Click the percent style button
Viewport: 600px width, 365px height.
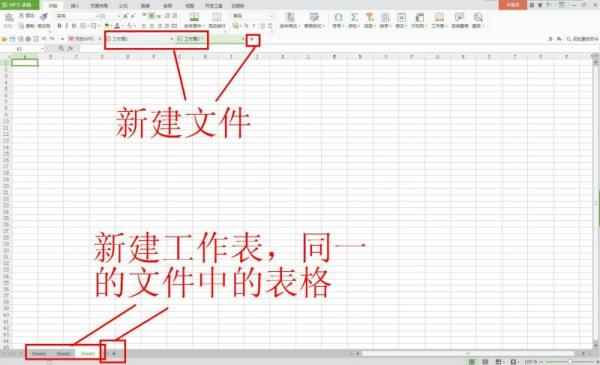(246, 26)
